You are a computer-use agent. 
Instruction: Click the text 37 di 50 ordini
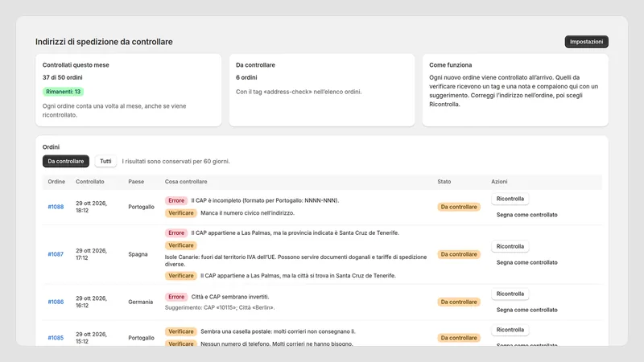(x=63, y=77)
